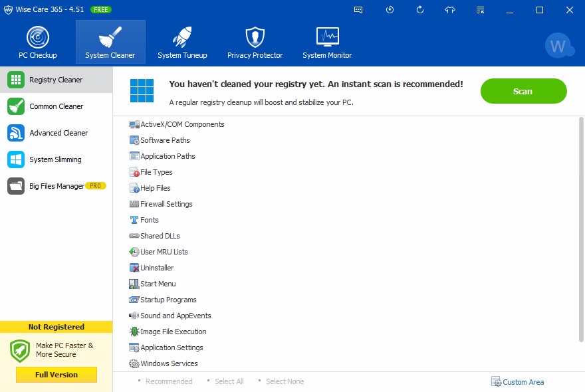Open the skin (shirt) icon in title bar

[450, 10]
